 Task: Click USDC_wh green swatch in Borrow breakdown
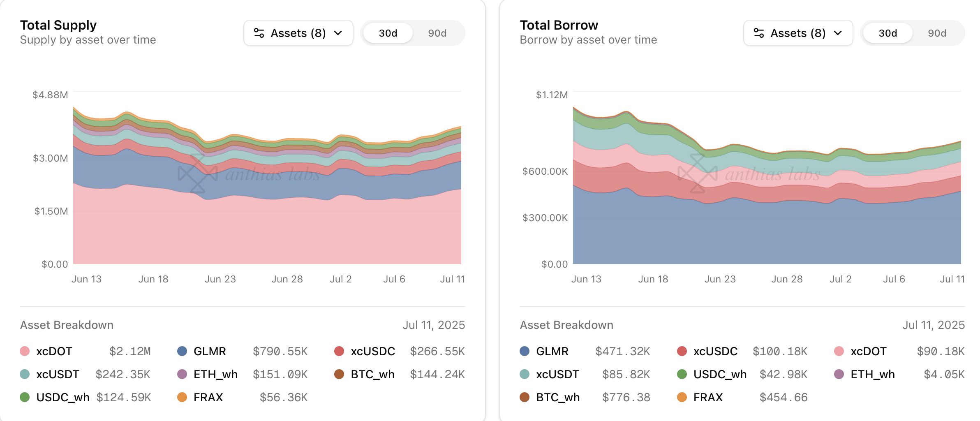point(682,374)
